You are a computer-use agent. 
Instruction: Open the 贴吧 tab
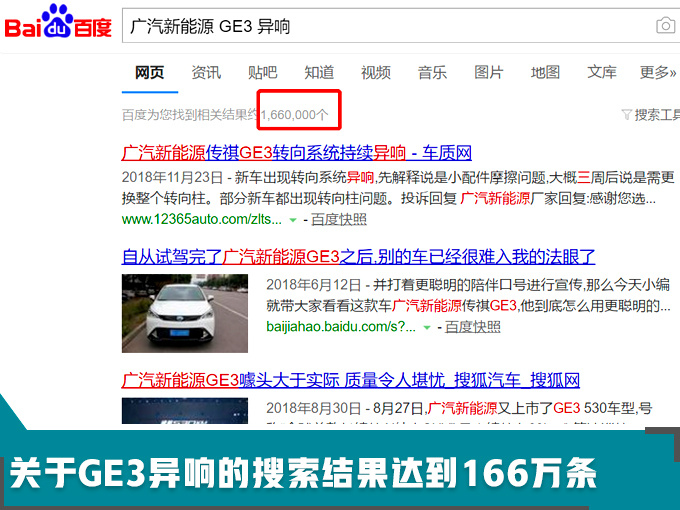[263, 72]
